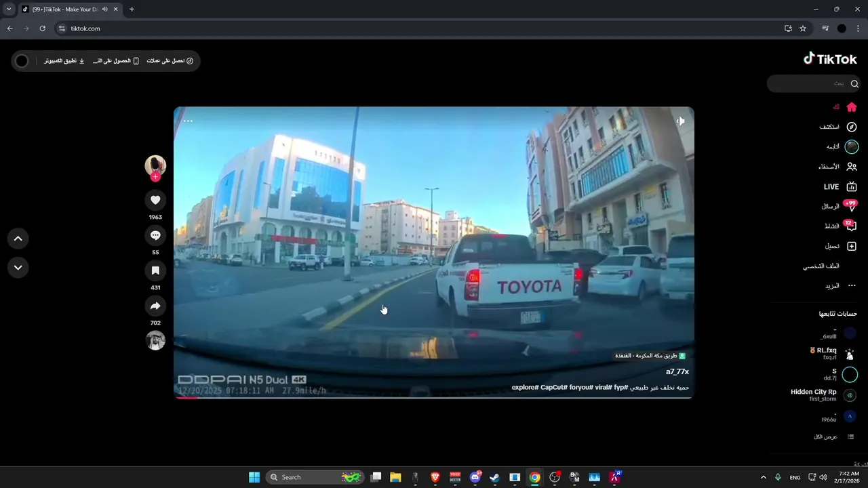Click the magnifier search icon in TikTok sidebar
868x488 pixels.
[854, 83]
